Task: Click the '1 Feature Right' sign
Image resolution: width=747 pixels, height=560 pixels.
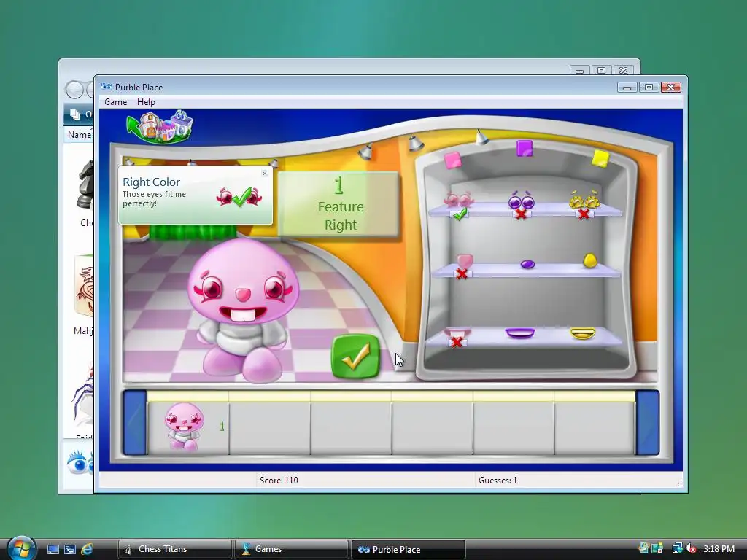Action: pos(338,204)
